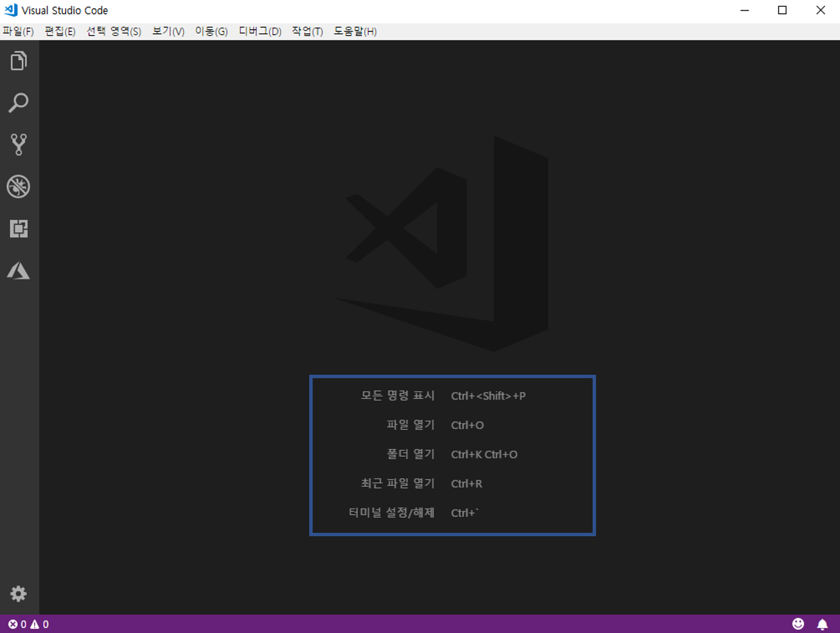
Task: Open the Search view icon
Action: point(19,103)
